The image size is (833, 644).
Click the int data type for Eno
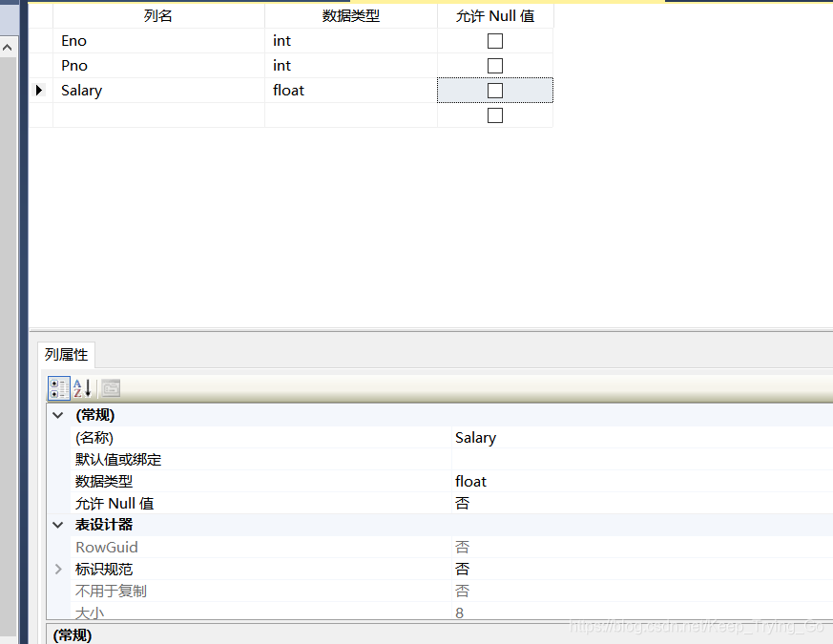coord(350,41)
